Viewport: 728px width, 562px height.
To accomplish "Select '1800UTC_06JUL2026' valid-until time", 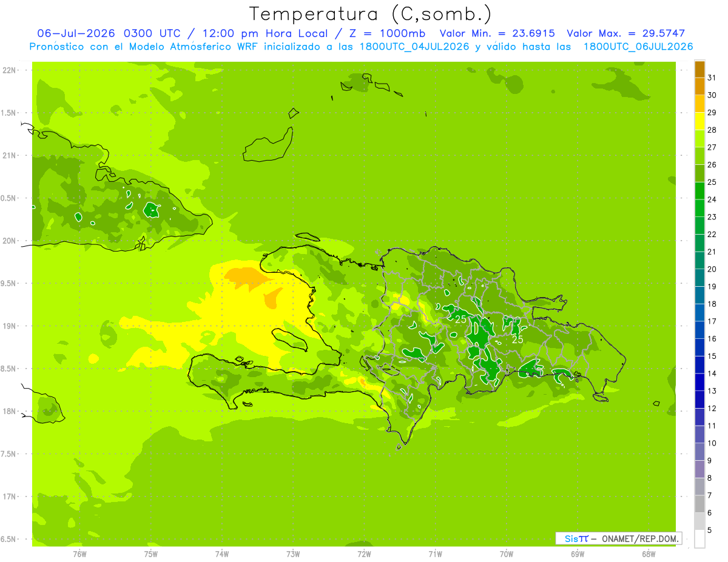I will 638,47.
